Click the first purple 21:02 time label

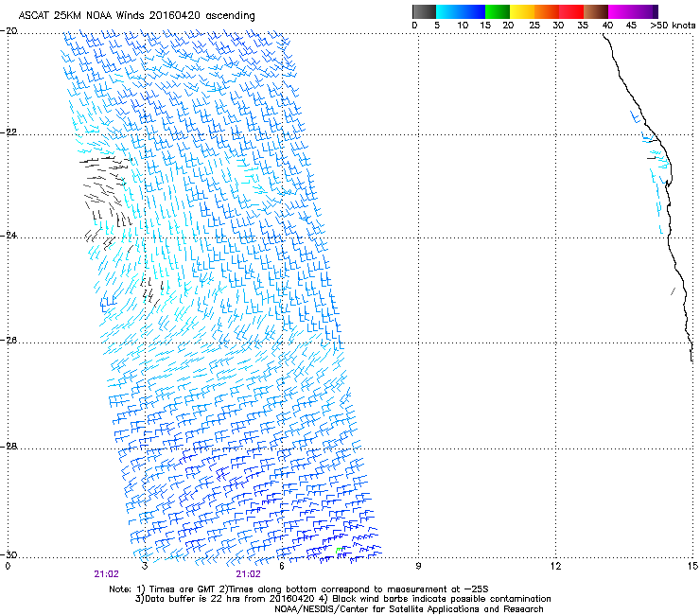point(106,574)
